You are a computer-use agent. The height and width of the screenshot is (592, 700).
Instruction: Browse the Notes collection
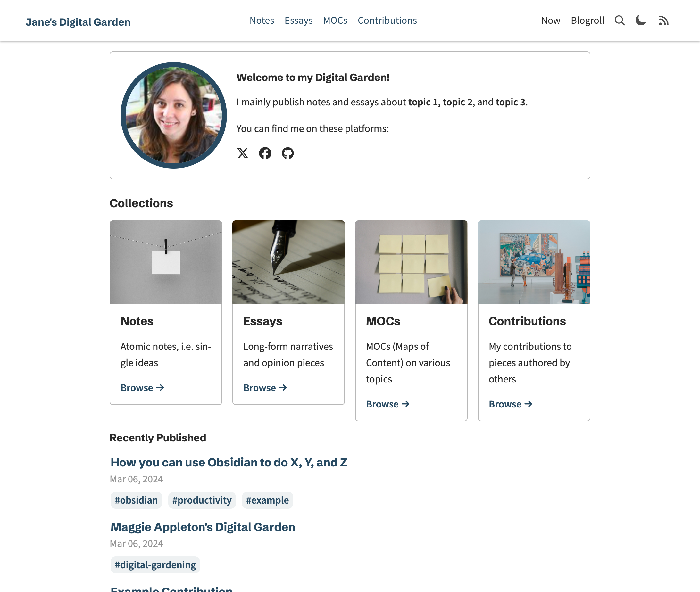(142, 388)
